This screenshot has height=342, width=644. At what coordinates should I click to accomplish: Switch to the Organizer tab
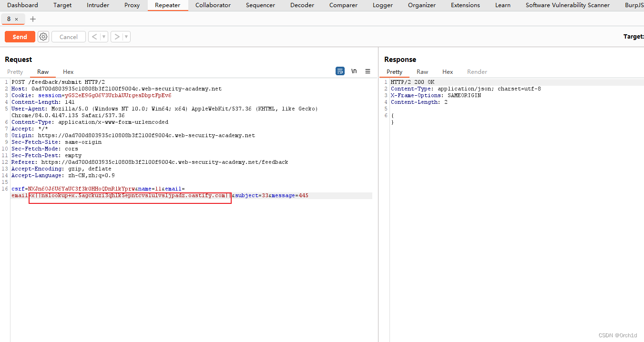(x=422, y=5)
